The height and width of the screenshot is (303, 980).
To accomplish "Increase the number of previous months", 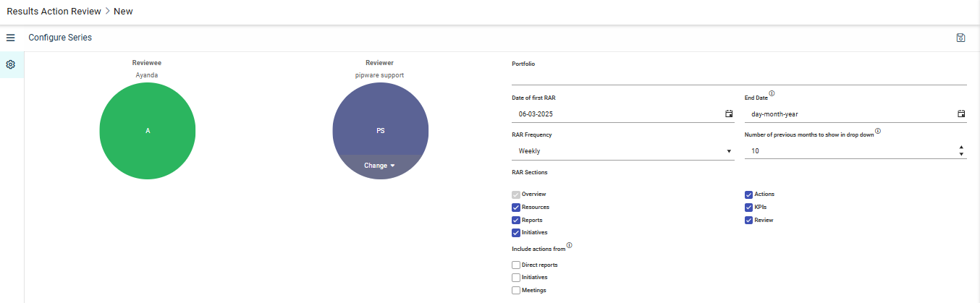I will tap(961, 148).
